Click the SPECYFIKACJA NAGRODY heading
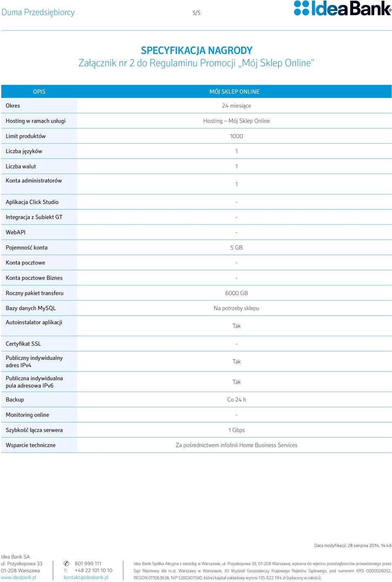392x582 pixels. coord(196,51)
